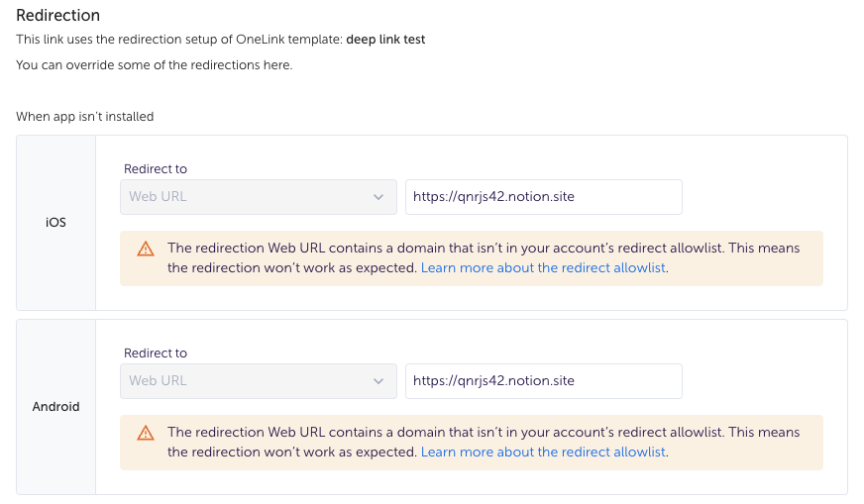
Task: Click the iOS warning triangle icon
Action: [146, 249]
